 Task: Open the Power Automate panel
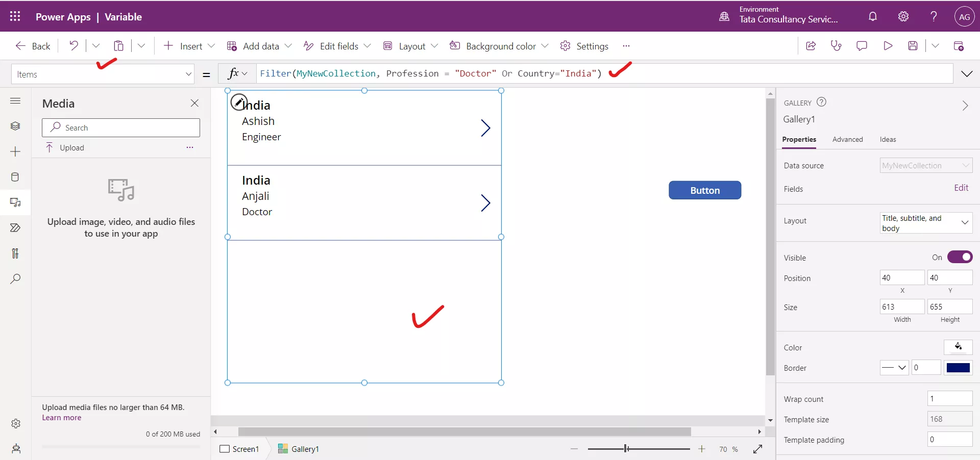click(15, 228)
